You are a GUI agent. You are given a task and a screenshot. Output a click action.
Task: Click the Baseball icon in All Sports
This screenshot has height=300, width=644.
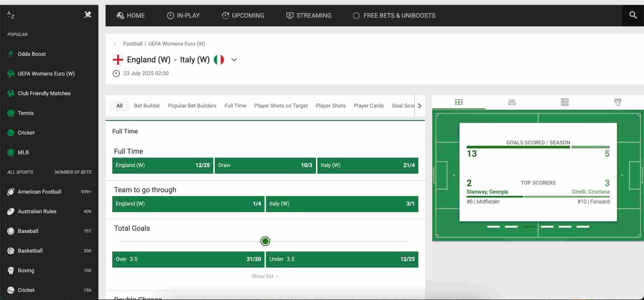(x=11, y=231)
